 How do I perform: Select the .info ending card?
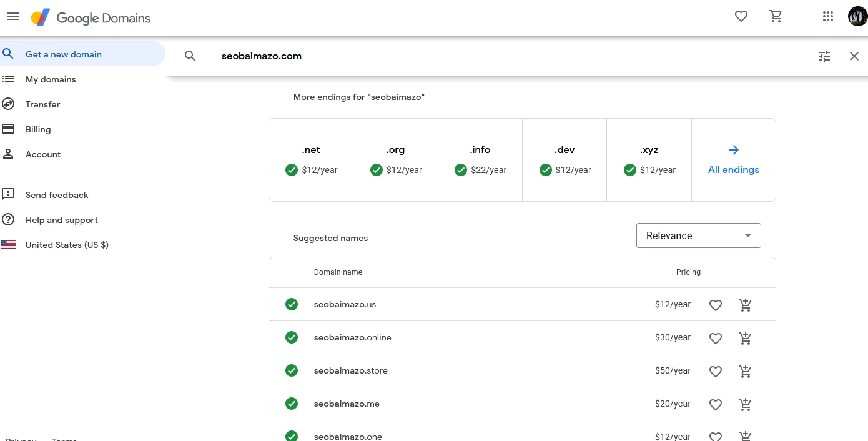pyautogui.click(x=480, y=160)
